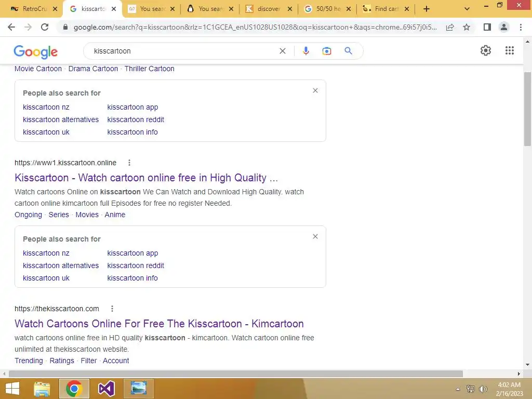The width and height of the screenshot is (532, 399).
Task: Open the tab search dropdown chevron
Action: (467, 9)
